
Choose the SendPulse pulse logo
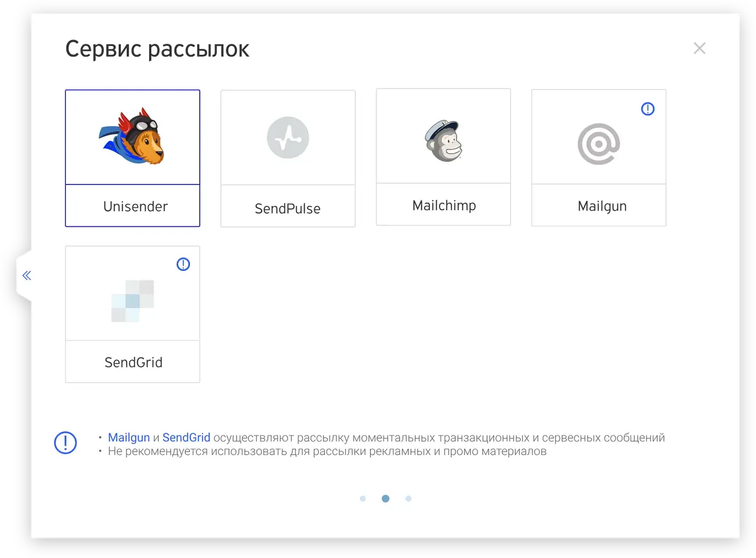288,138
